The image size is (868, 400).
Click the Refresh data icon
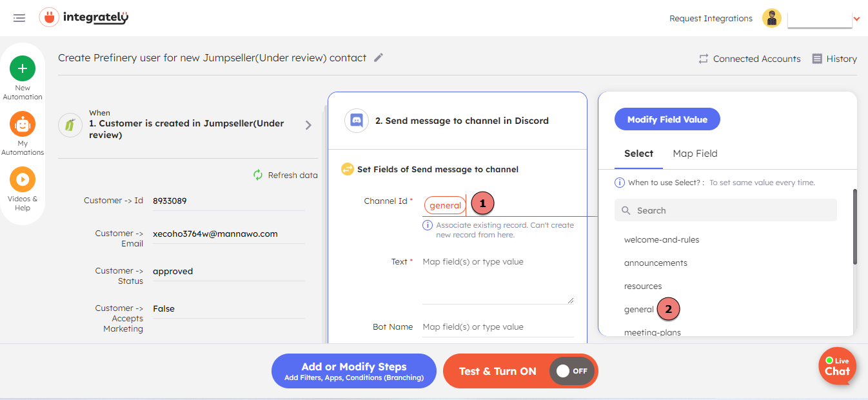pyautogui.click(x=258, y=175)
